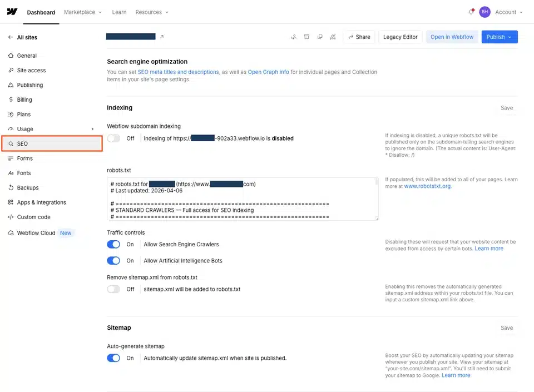Image resolution: width=534 pixels, height=392 pixels.
Task: Click the archive site icon
Action: click(306, 37)
